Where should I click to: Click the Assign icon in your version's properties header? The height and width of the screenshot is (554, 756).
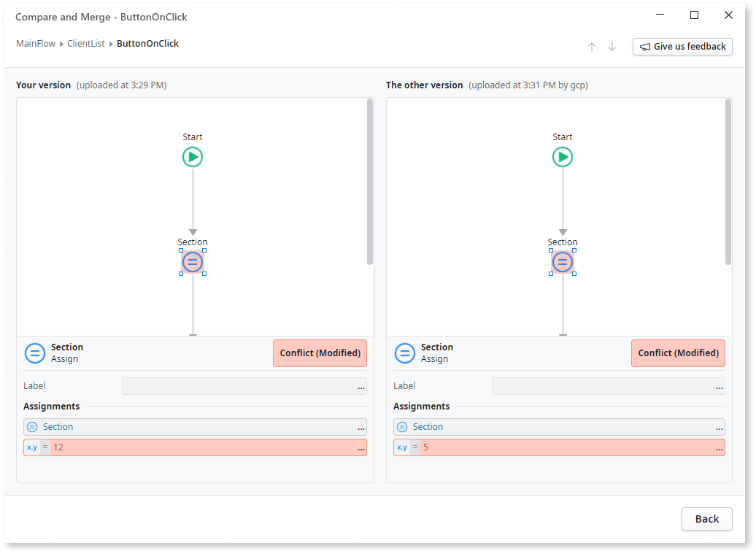coord(35,353)
